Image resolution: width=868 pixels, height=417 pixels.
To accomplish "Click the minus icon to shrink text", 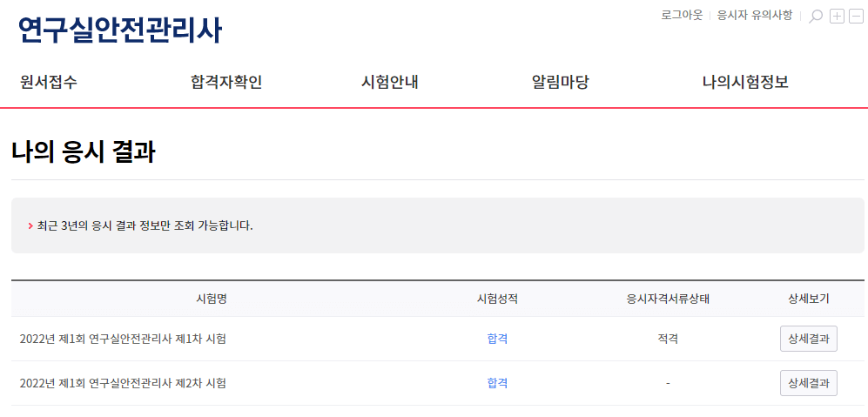I will 856,17.
